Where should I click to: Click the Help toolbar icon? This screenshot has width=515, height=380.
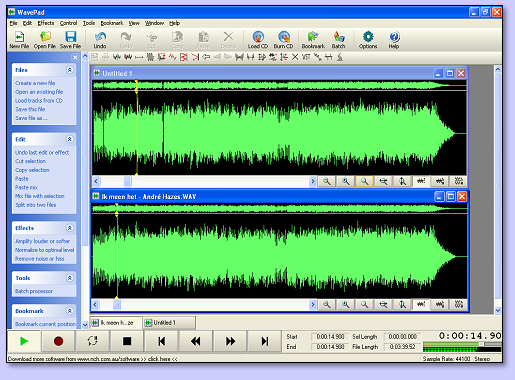394,40
